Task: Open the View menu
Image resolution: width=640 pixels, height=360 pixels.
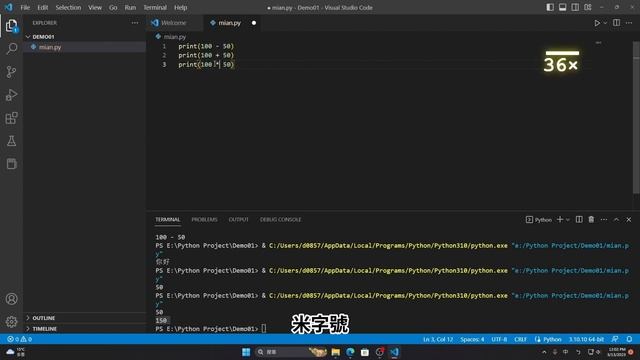Action: [95, 7]
